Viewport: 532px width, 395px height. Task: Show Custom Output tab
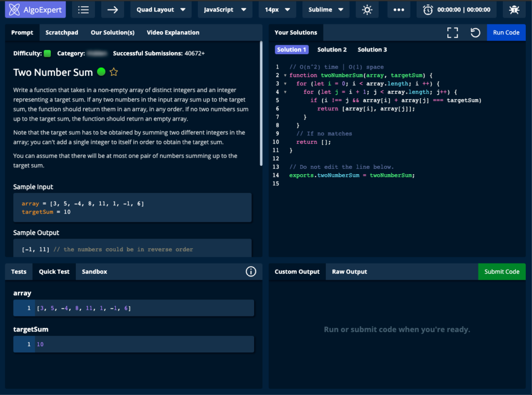click(x=297, y=271)
